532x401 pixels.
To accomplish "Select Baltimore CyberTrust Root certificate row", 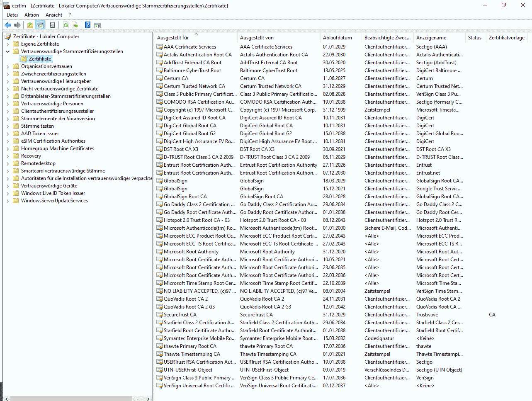I will point(192,70).
